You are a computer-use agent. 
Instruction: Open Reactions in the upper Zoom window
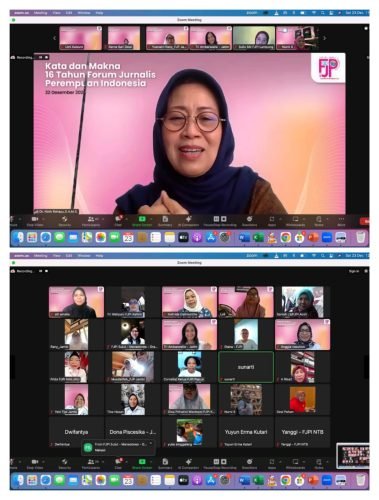[x=249, y=221]
